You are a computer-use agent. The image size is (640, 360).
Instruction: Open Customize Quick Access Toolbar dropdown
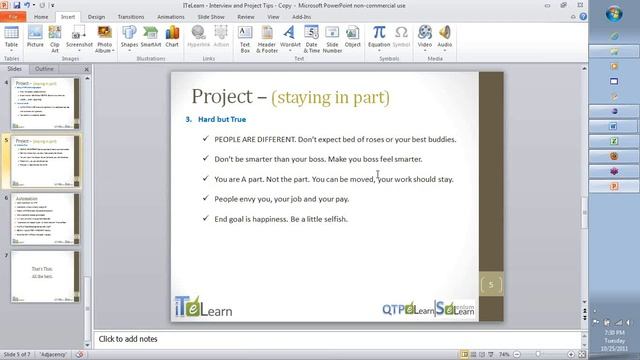pyautogui.click(x=53, y=5)
